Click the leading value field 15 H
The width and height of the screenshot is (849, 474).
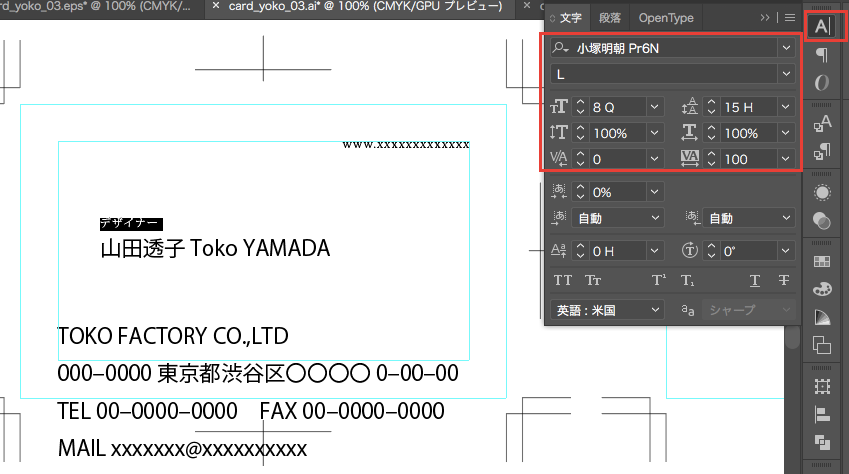pos(748,106)
